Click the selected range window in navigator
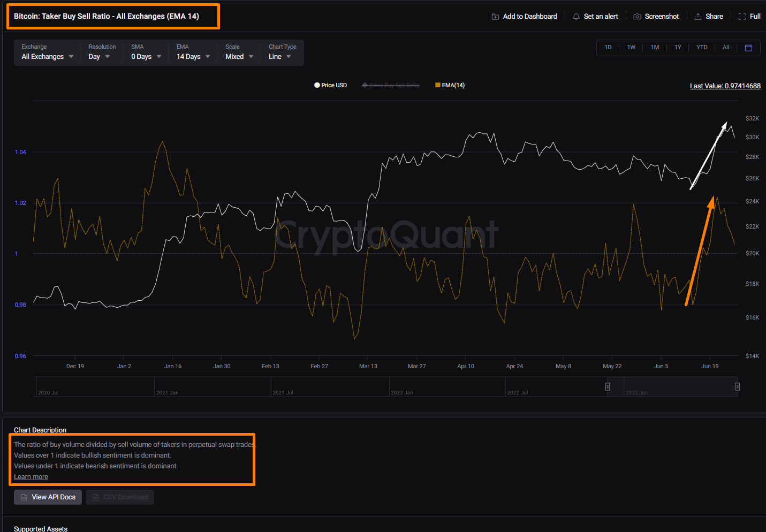 (x=672, y=386)
